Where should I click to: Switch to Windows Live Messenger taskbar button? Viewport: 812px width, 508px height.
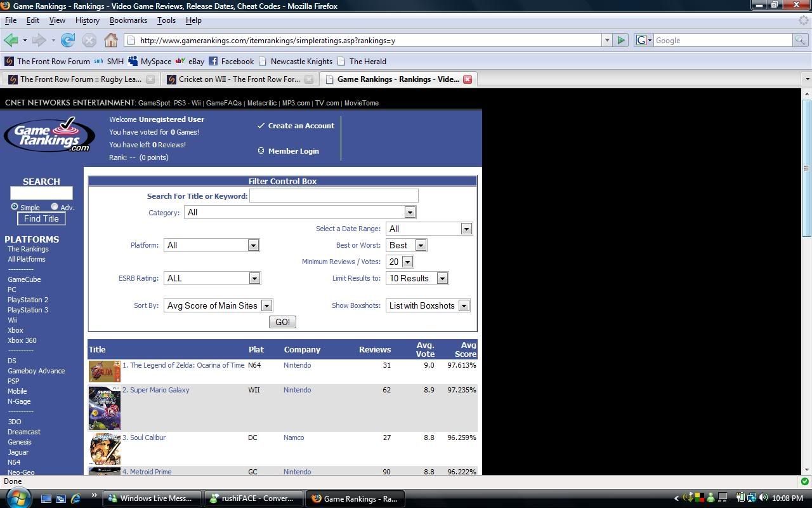152,498
